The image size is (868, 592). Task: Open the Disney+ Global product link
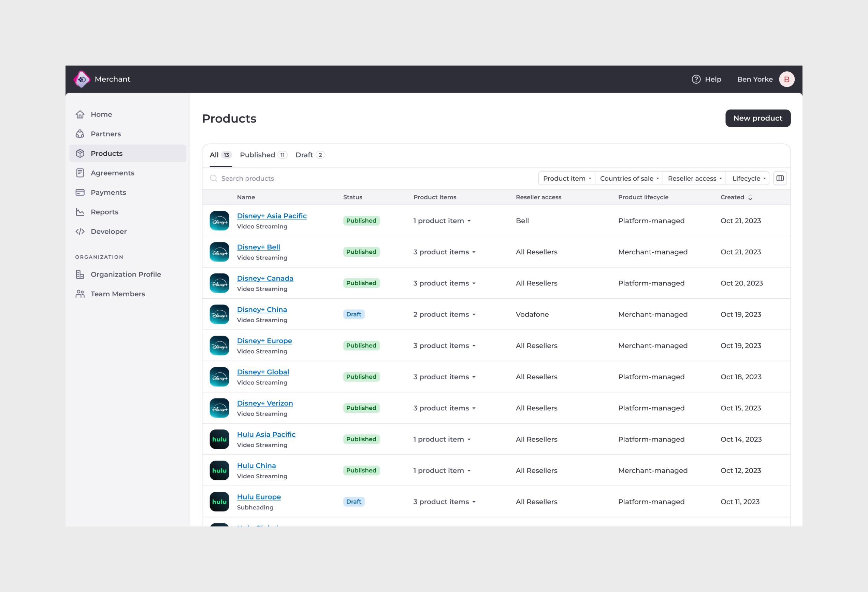tap(263, 372)
